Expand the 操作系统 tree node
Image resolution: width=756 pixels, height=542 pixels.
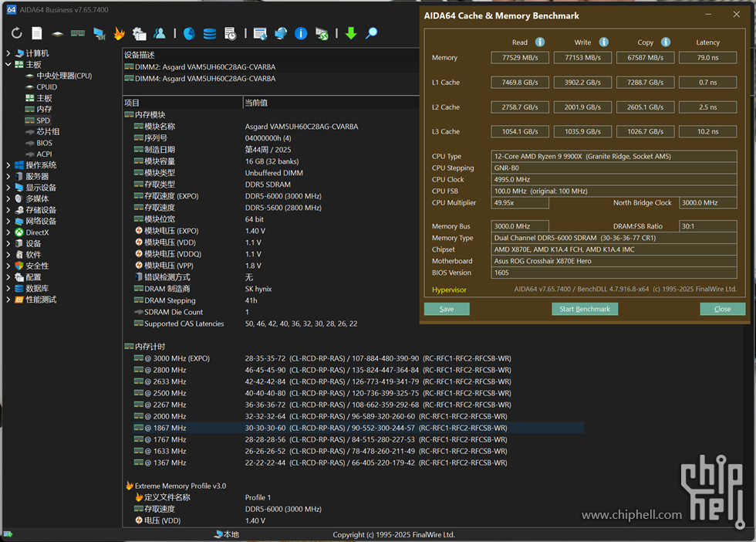click(8, 165)
